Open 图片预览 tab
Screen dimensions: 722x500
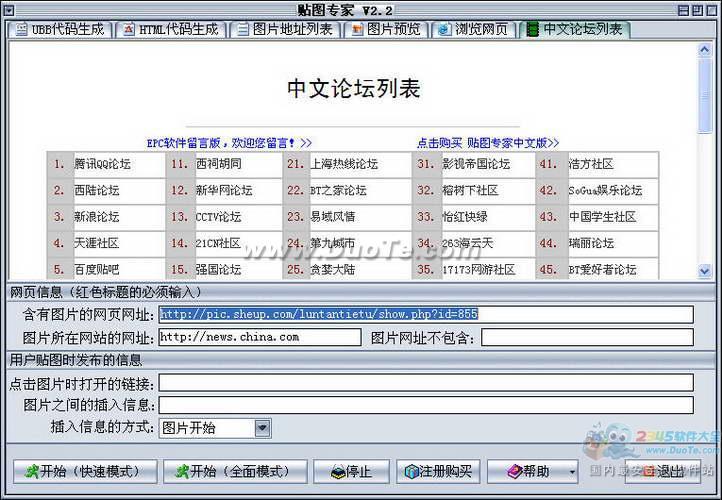coord(386,29)
